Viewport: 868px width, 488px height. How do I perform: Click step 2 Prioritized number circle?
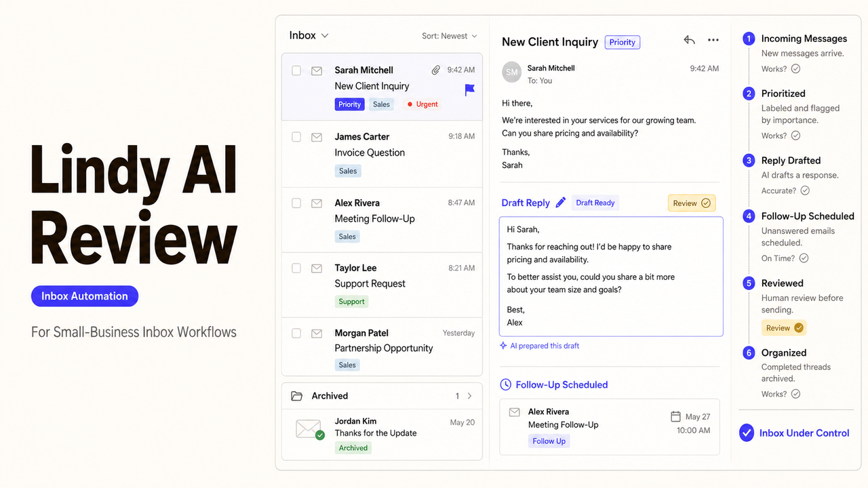click(x=749, y=94)
